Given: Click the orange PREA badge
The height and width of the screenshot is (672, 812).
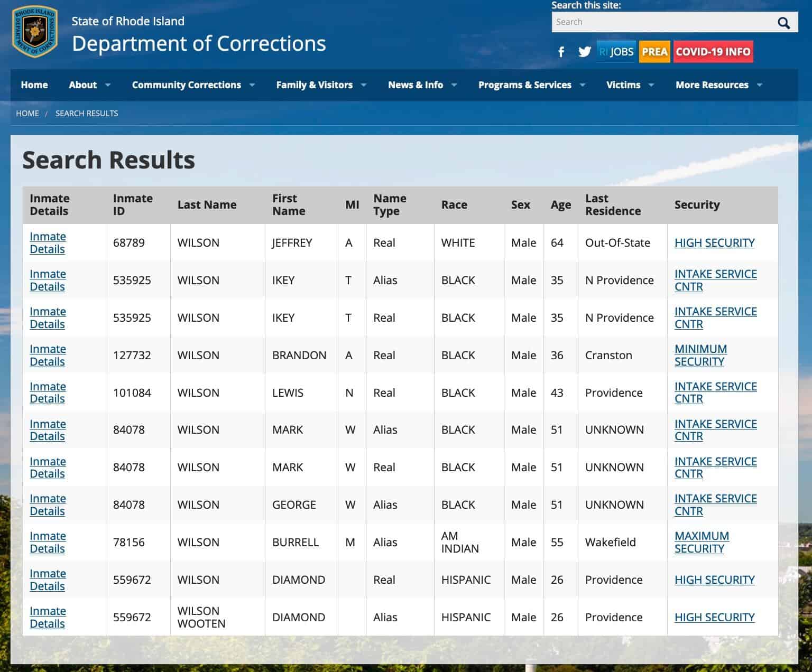Looking at the screenshot, I should (654, 52).
